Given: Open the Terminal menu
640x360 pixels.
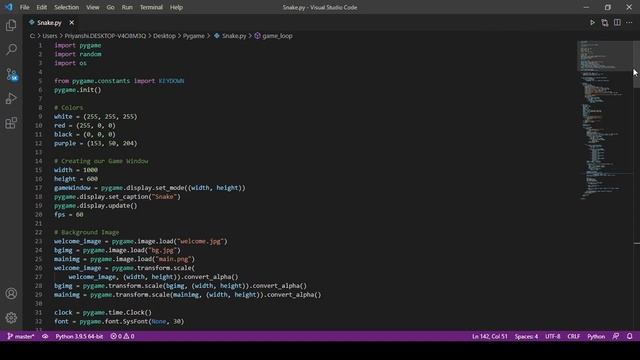Looking at the screenshot, I should click(151, 7).
